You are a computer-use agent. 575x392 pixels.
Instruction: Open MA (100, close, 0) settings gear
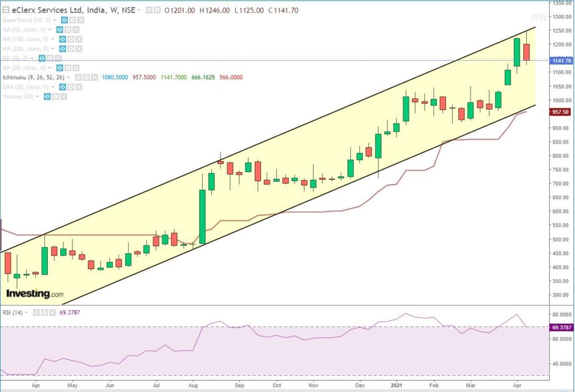pos(71,39)
